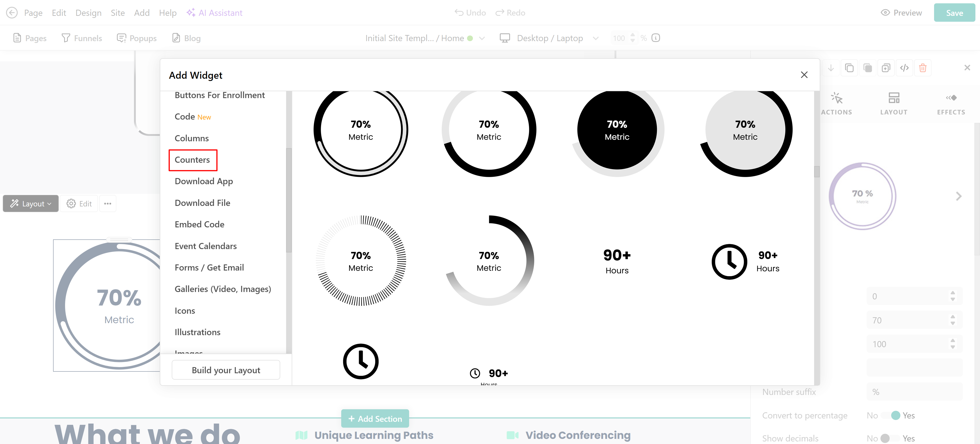The height and width of the screenshot is (444, 980).
Task: Expand the Home page selector chevron
Action: (x=482, y=38)
